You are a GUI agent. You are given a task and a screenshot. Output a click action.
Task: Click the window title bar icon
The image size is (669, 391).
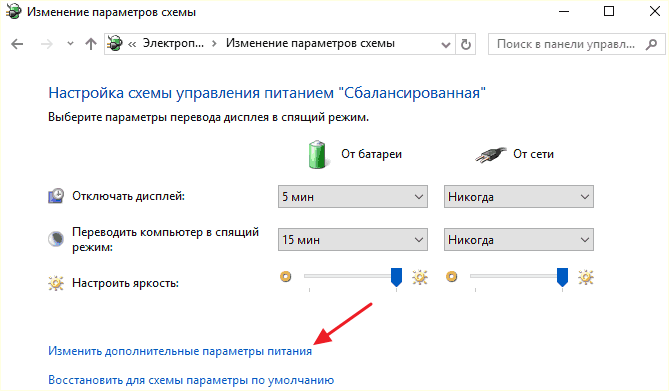(x=14, y=12)
